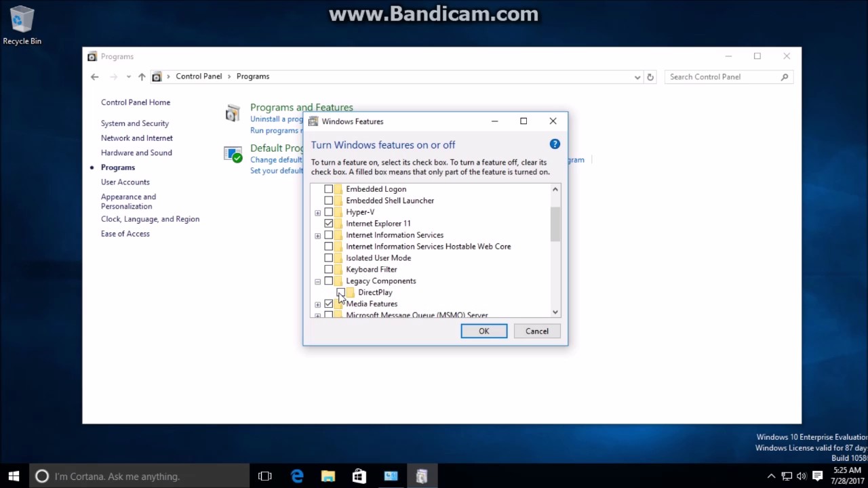
Task: Open the Store from the taskbar
Action: coord(359,476)
